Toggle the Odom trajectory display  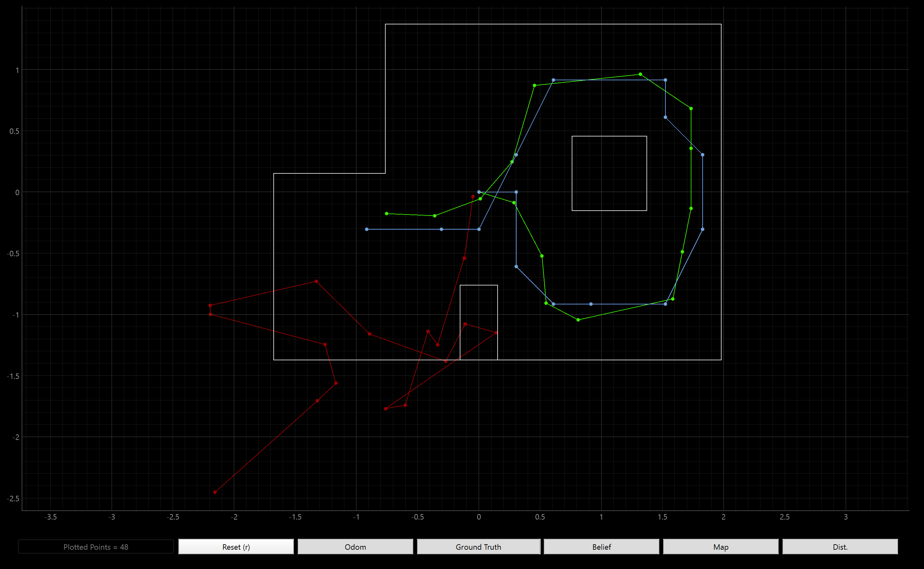tap(355, 547)
